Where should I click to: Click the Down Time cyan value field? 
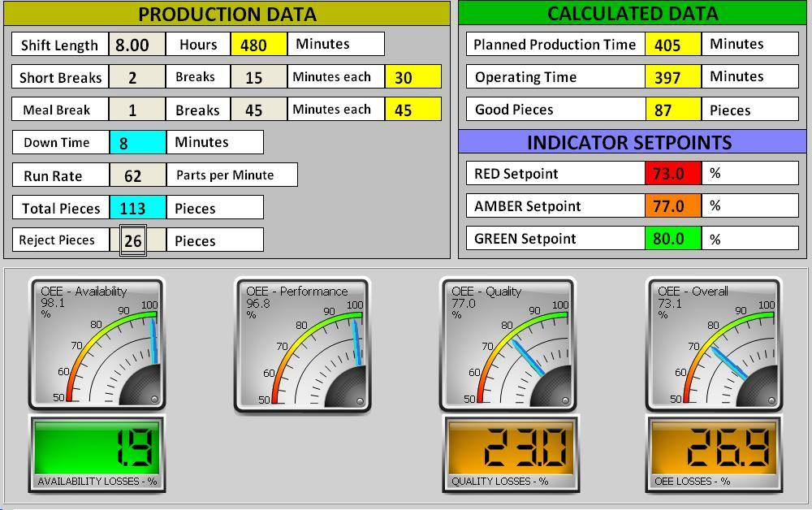(x=138, y=142)
